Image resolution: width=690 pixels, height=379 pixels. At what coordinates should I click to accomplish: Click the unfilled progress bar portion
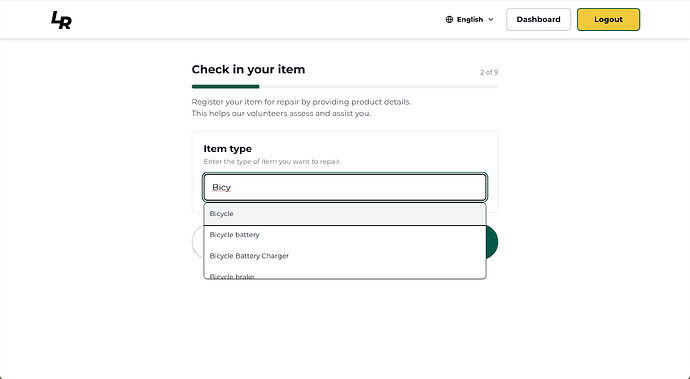378,87
